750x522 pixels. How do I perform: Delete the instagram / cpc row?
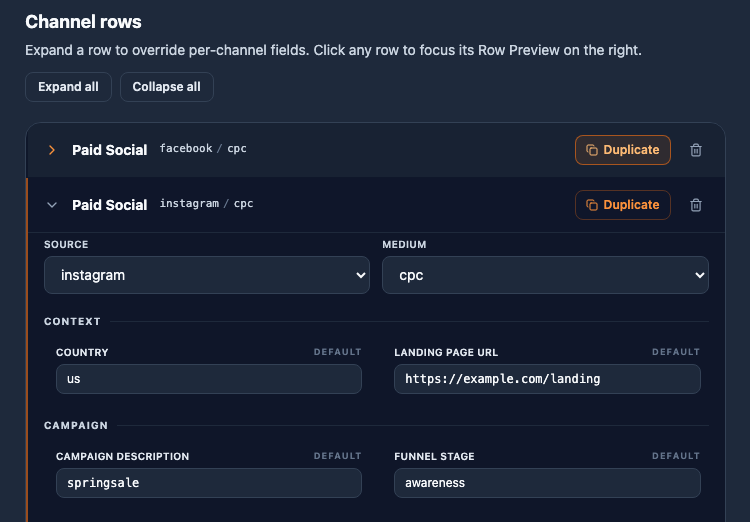pos(695,205)
